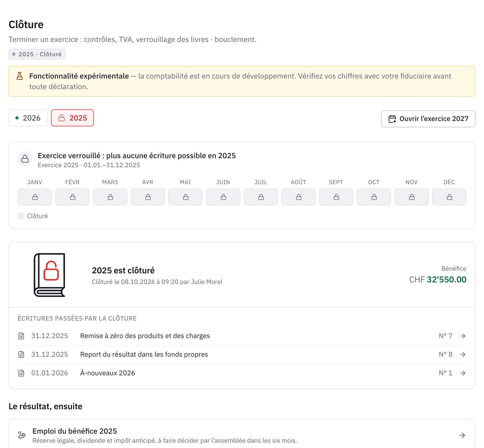Viewport: 484px width, 448px height.
Task: Click the locked MARS month cell
Action: pos(110,197)
